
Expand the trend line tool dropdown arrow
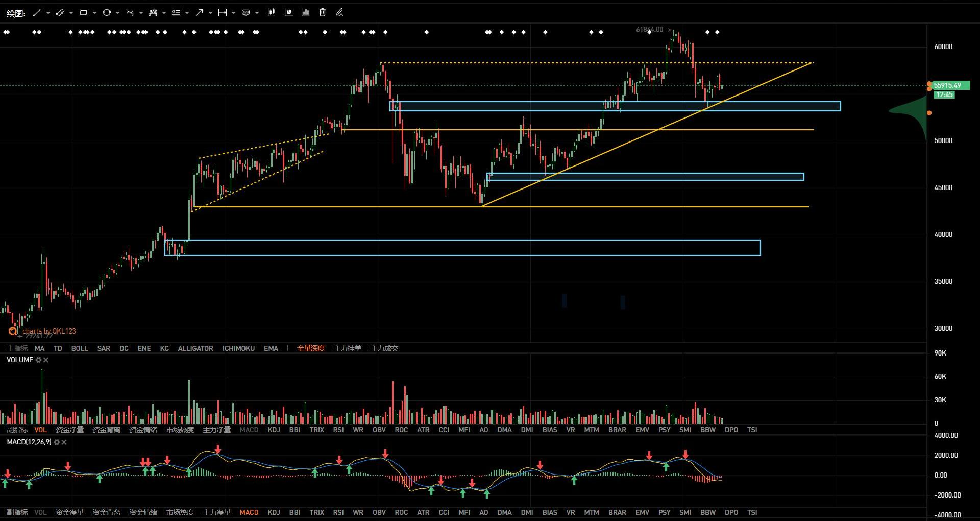[x=48, y=13]
